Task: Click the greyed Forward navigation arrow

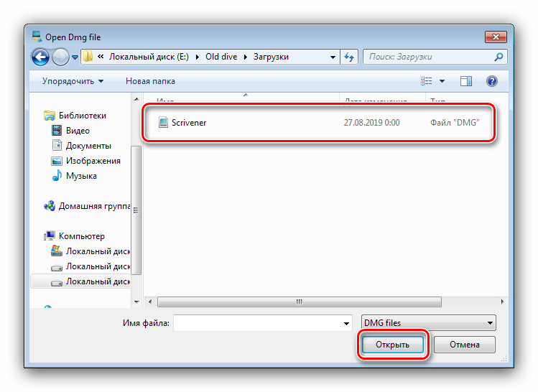Action: tap(60, 57)
